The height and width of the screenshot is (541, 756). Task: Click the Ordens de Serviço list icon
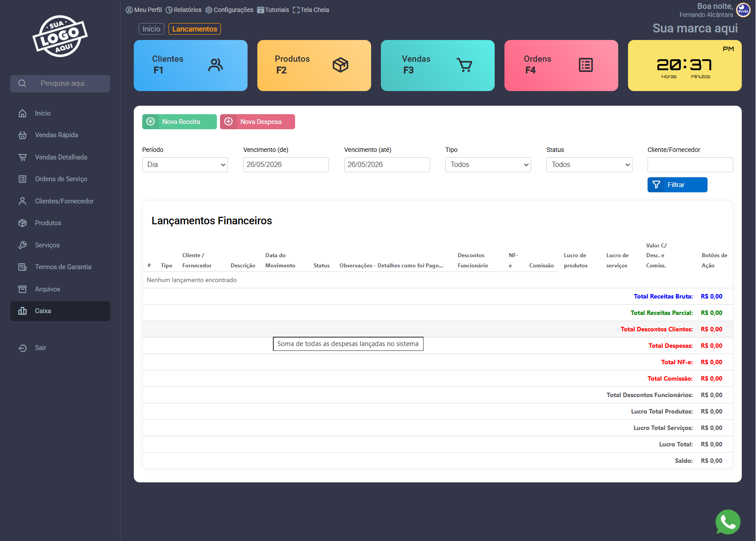point(23,179)
